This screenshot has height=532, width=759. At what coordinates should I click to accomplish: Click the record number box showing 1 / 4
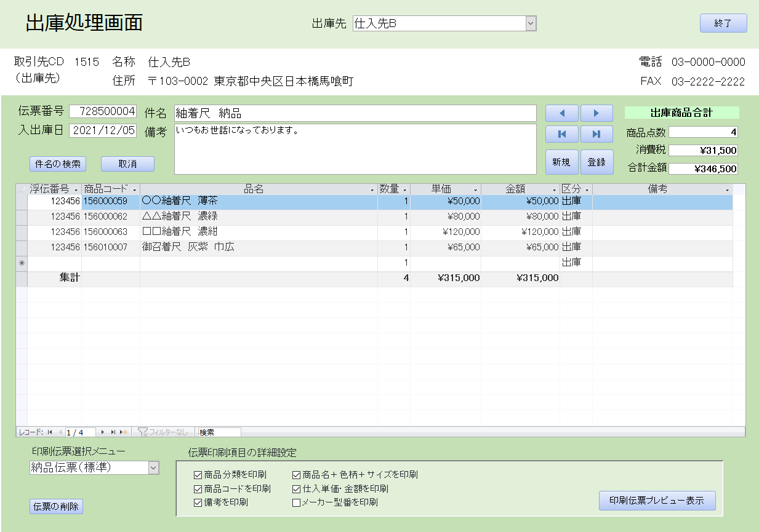(80, 432)
